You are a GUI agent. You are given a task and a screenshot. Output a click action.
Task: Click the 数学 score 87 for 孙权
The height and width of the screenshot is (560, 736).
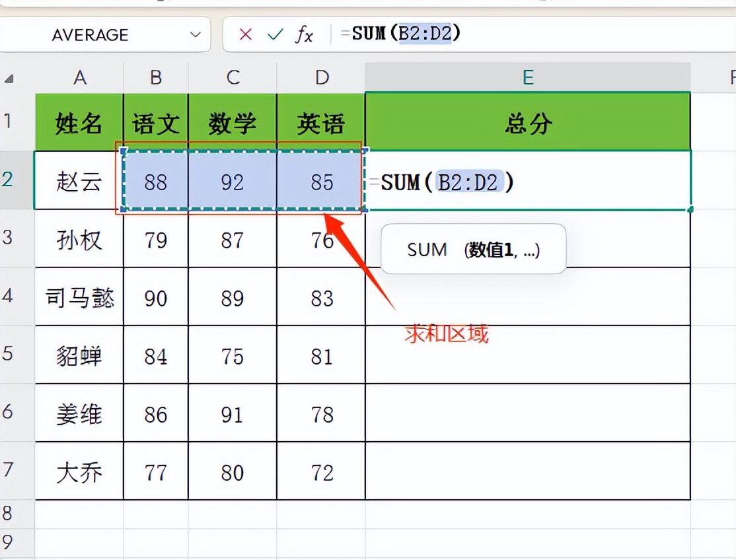pyautogui.click(x=233, y=239)
